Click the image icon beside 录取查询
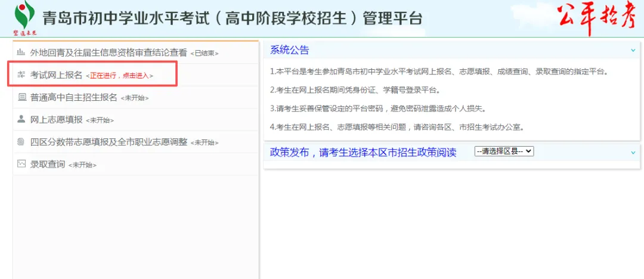This screenshot has height=279, width=644. pos(21,165)
